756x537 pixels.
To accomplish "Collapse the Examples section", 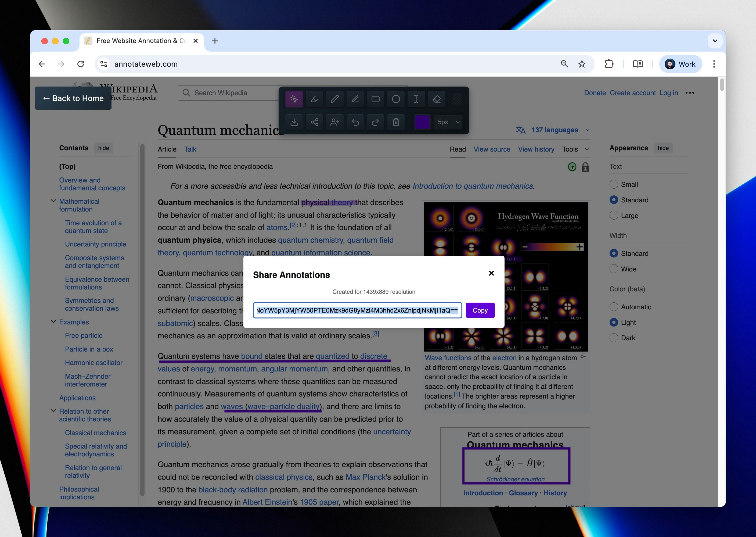I will click(53, 322).
